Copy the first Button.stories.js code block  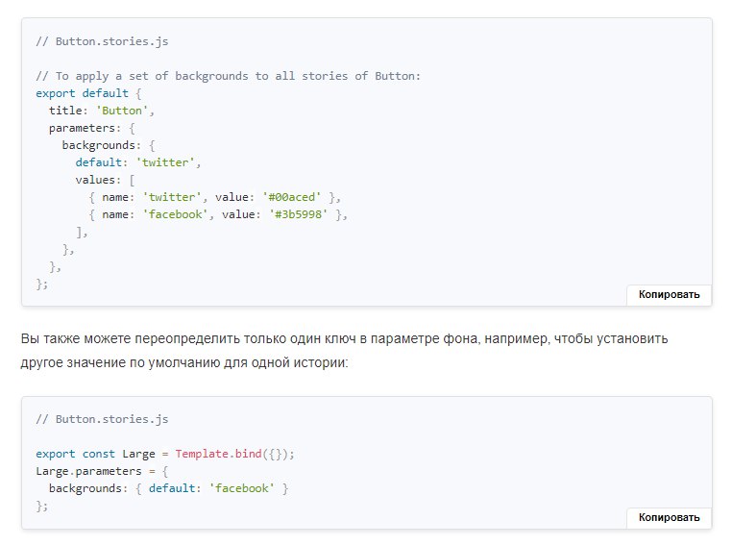(669, 294)
